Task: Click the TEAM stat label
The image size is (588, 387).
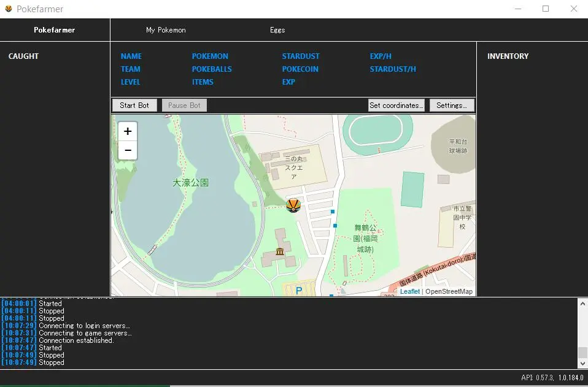Action: (131, 69)
